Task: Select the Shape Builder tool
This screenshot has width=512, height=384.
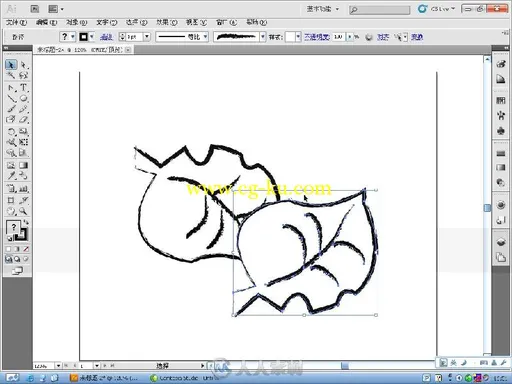Action: coord(11,153)
